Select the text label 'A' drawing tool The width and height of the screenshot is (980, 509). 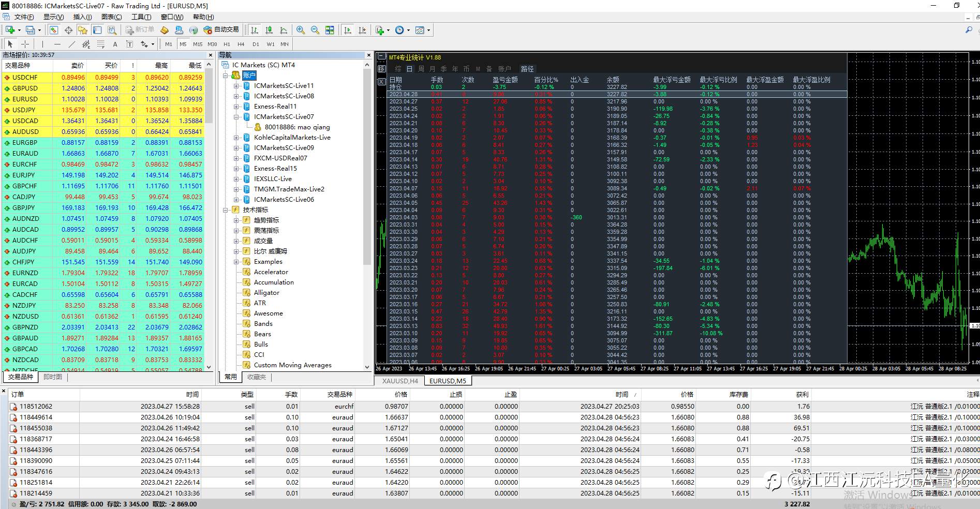coord(115,44)
